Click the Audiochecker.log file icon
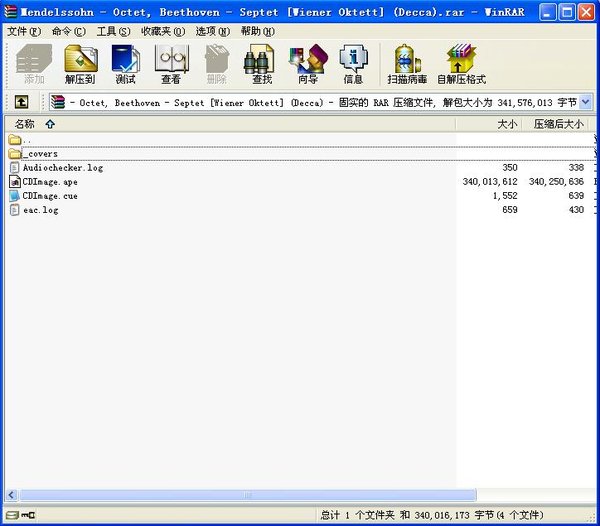Screen dimensions: 600x526 (x=15, y=168)
